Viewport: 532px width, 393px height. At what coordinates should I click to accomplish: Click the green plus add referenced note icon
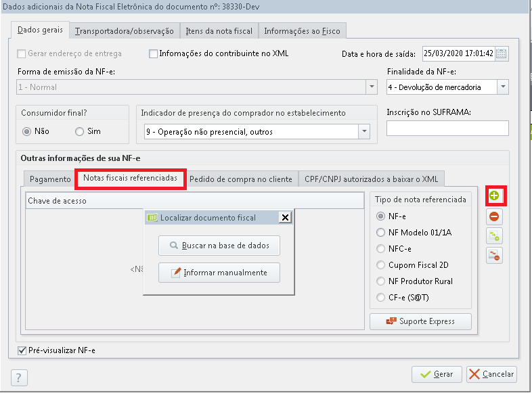pos(494,195)
